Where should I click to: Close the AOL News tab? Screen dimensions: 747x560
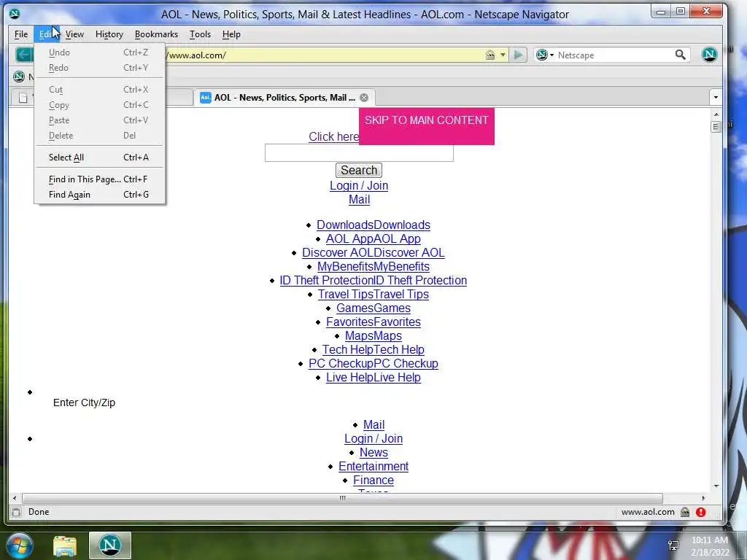(x=364, y=98)
